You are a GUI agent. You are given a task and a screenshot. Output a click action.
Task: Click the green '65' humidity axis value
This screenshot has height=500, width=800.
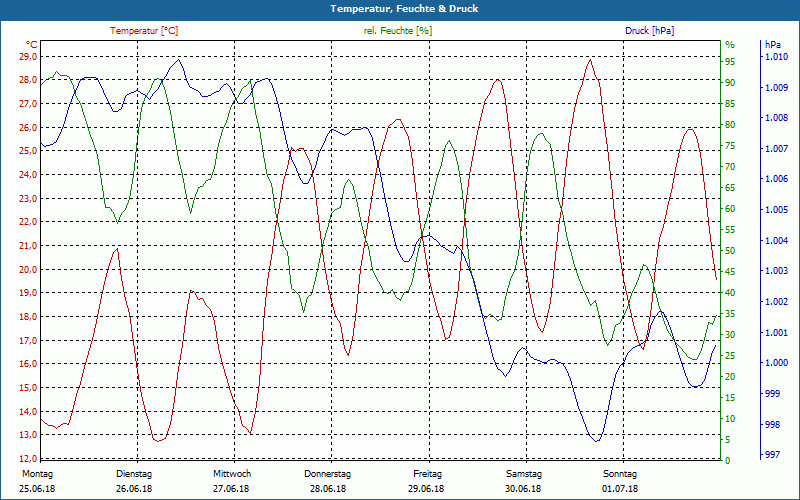point(730,188)
